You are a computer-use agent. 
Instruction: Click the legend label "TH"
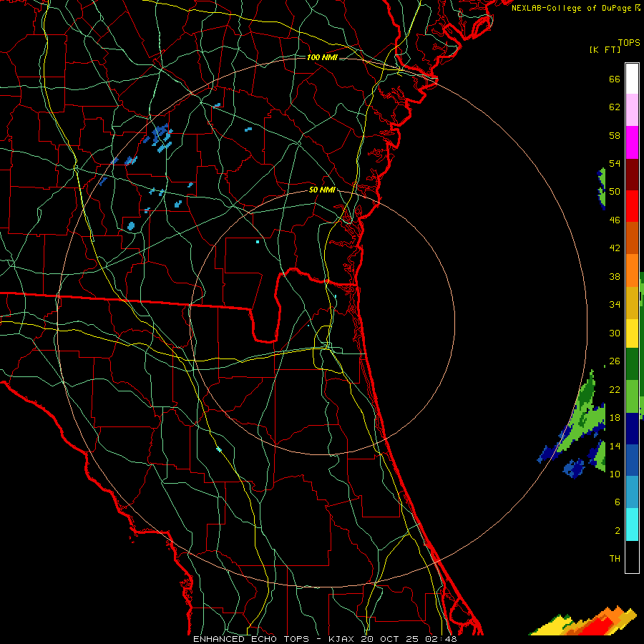click(x=615, y=559)
